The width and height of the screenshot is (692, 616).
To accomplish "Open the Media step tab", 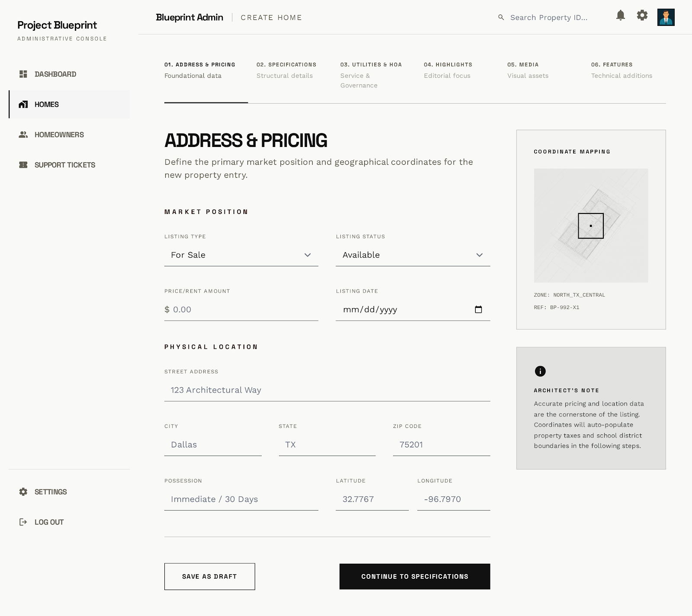I will click(x=523, y=69).
